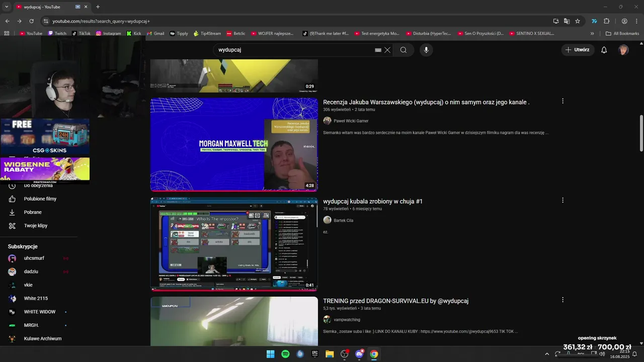Click the translate page icon in address bar
644x362 pixels.
click(x=567, y=21)
